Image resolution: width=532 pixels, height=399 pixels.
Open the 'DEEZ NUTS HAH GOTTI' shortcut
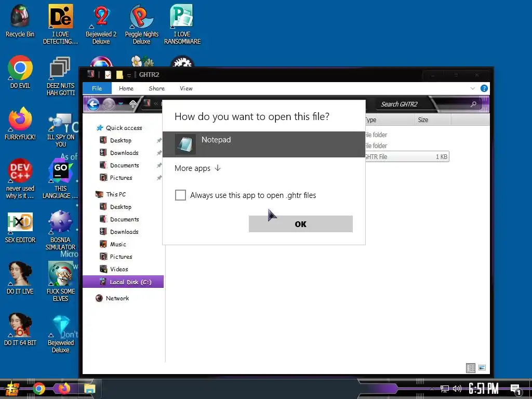tap(60, 76)
